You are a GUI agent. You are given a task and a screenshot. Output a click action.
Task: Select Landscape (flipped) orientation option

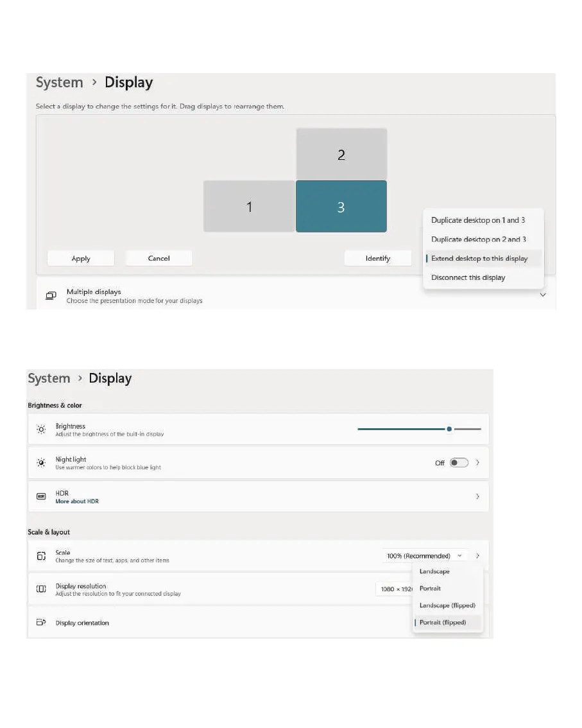(447, 605)
